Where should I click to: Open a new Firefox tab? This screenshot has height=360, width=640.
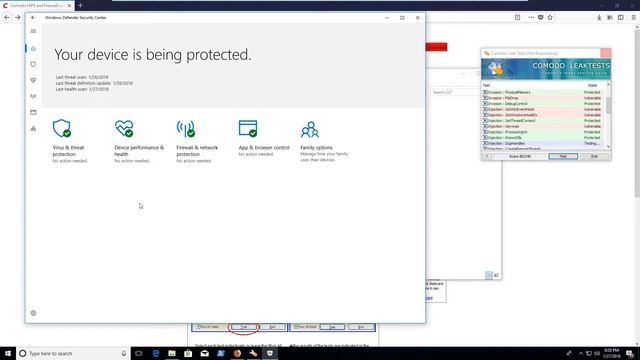click(x=80, y=5)
